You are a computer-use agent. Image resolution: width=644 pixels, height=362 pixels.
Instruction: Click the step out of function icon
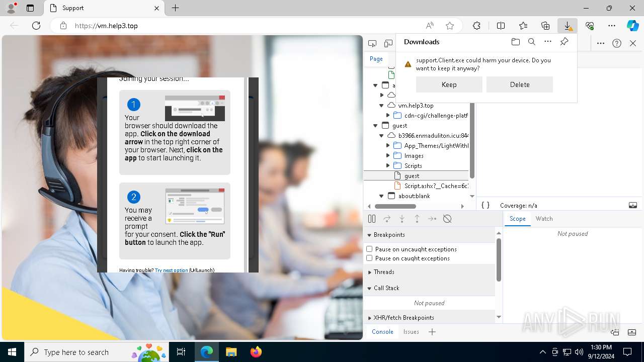pyautogui.click(x=417, y=219)
